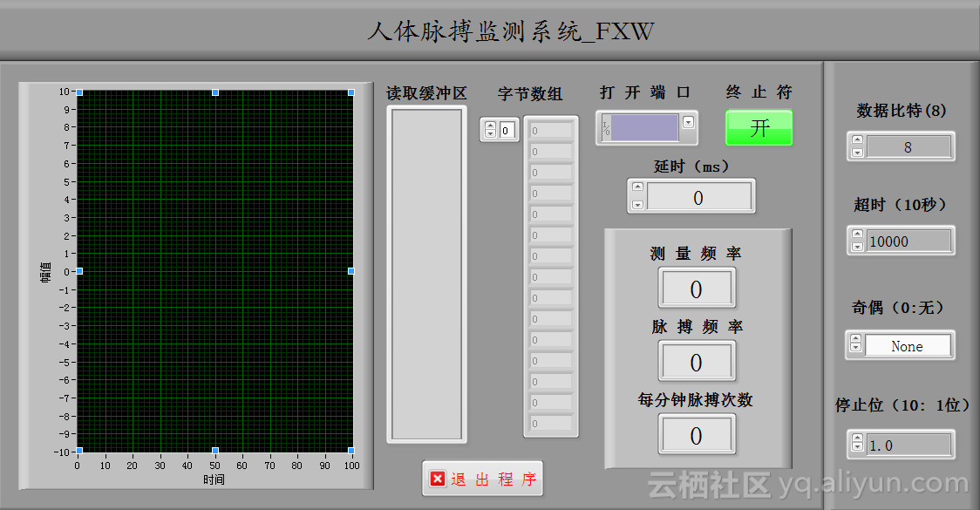
Task: Click the 100 tick on the 时间 axis
Action: 352,466
